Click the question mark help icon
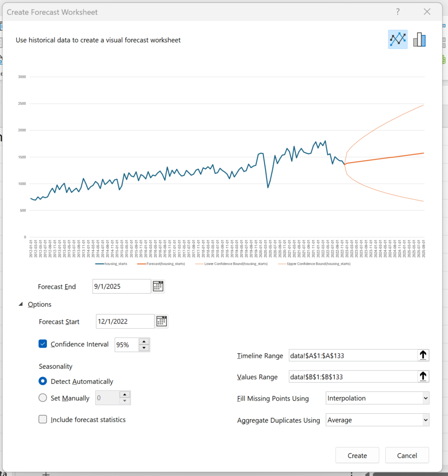 398,12
